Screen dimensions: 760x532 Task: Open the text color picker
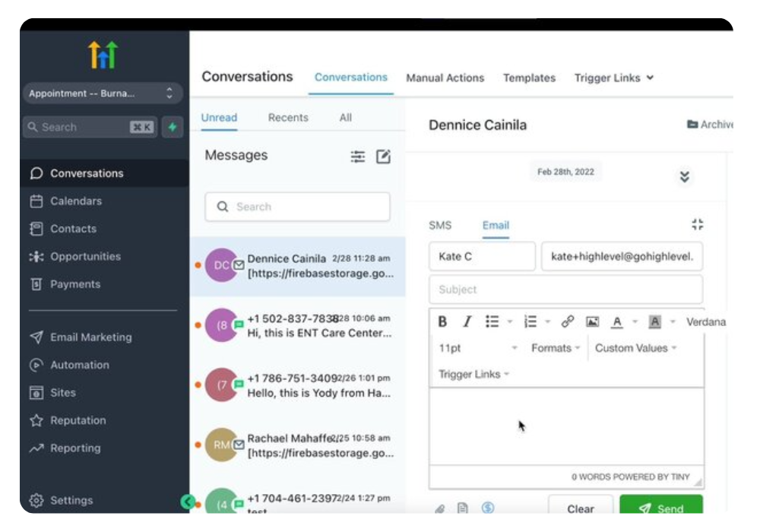(x=617, y=321)
